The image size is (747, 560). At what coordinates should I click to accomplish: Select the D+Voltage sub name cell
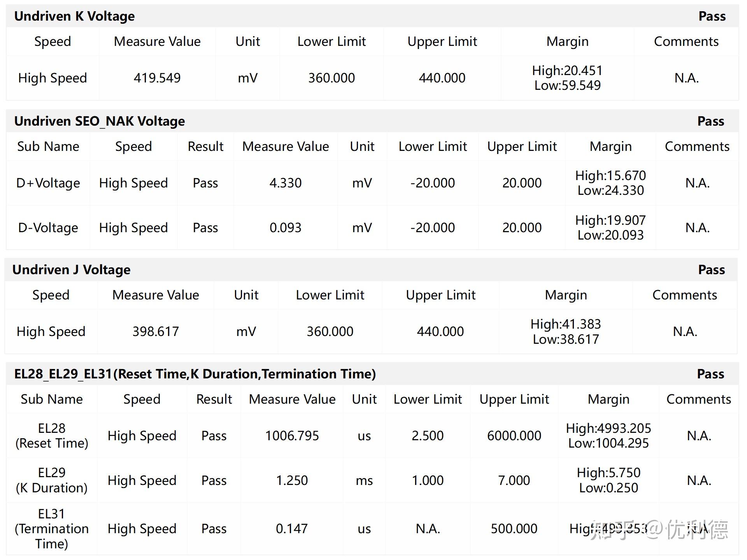coord(48,183)
